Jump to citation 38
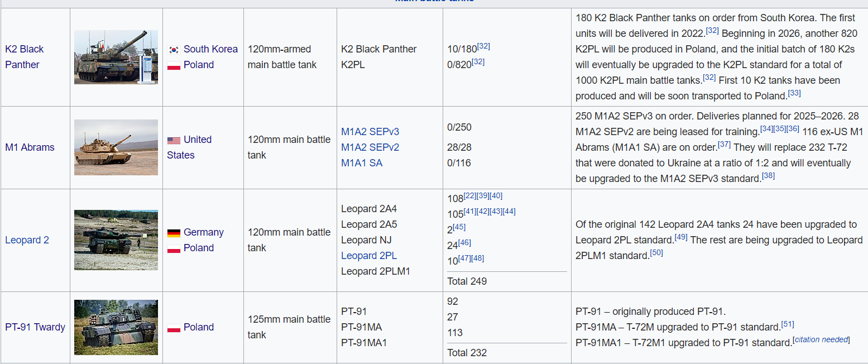 [769, 176]
